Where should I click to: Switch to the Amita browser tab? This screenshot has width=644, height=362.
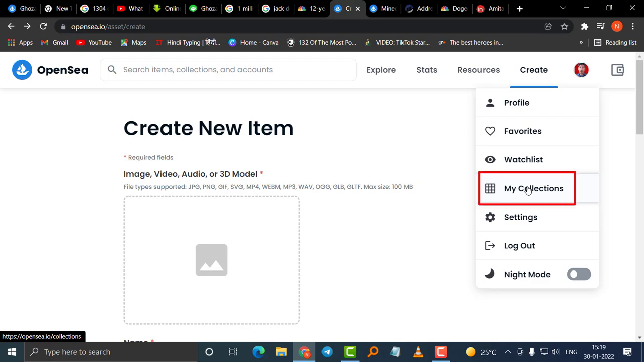pyautogui.click(x=491, y=9)
